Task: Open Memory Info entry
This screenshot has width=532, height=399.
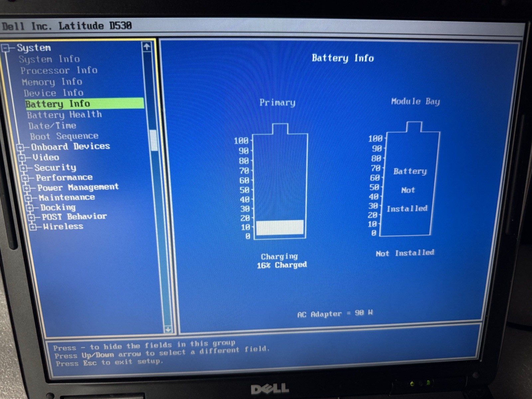Action: pyautogui.click(x=52, y=82)
